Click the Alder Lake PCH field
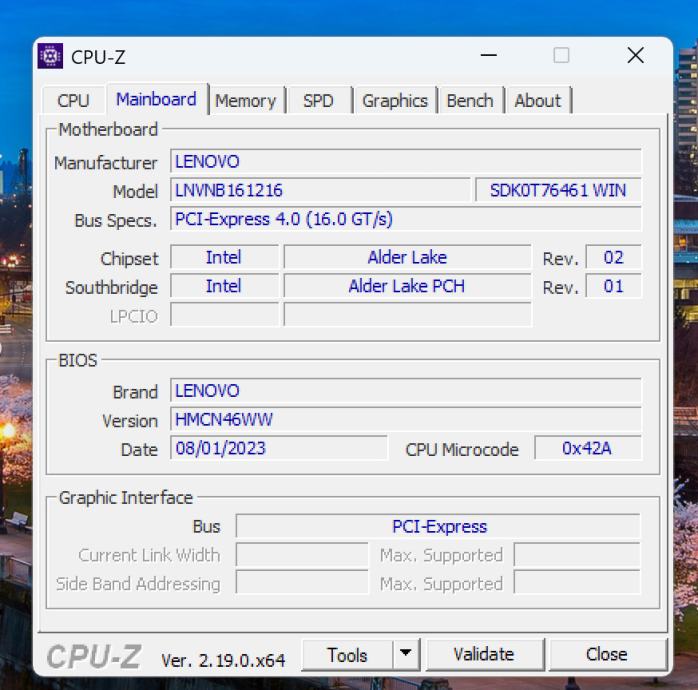Screen dimensions: 698x690 (407, 286)
